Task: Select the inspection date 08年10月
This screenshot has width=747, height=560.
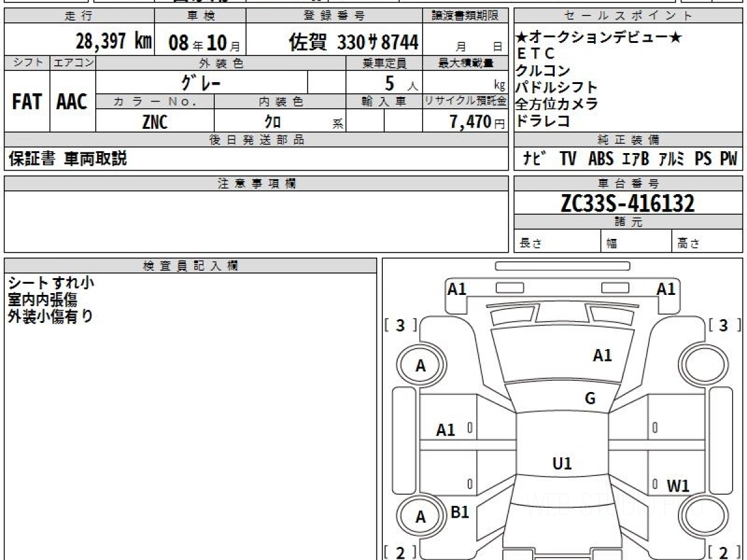Action: pyautogui.click(x=204, y=43)
